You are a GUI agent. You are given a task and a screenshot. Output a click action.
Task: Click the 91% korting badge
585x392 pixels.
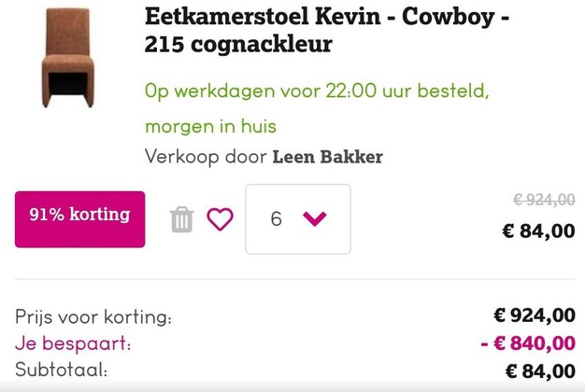coord(80,215)
